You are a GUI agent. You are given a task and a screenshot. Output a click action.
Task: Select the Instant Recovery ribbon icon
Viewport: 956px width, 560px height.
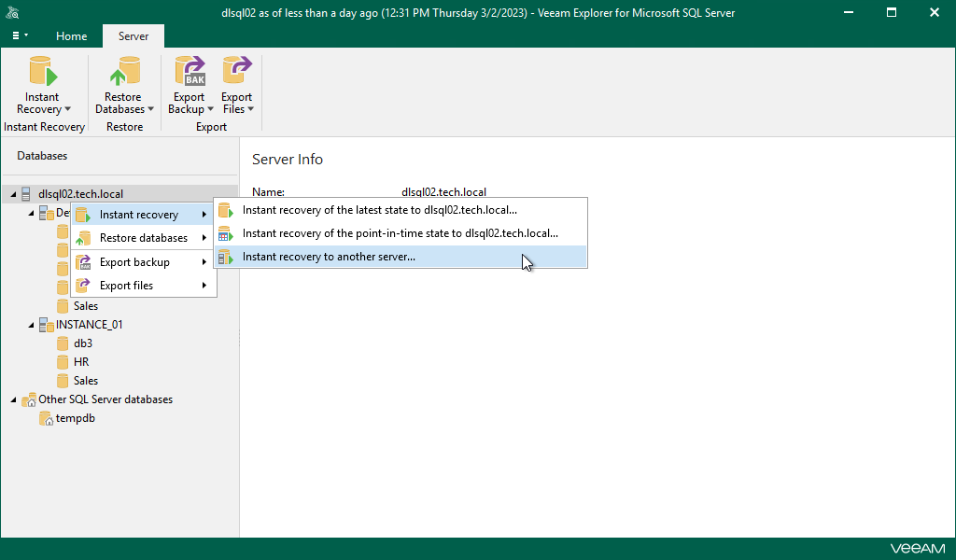click(x=41, y=75)
